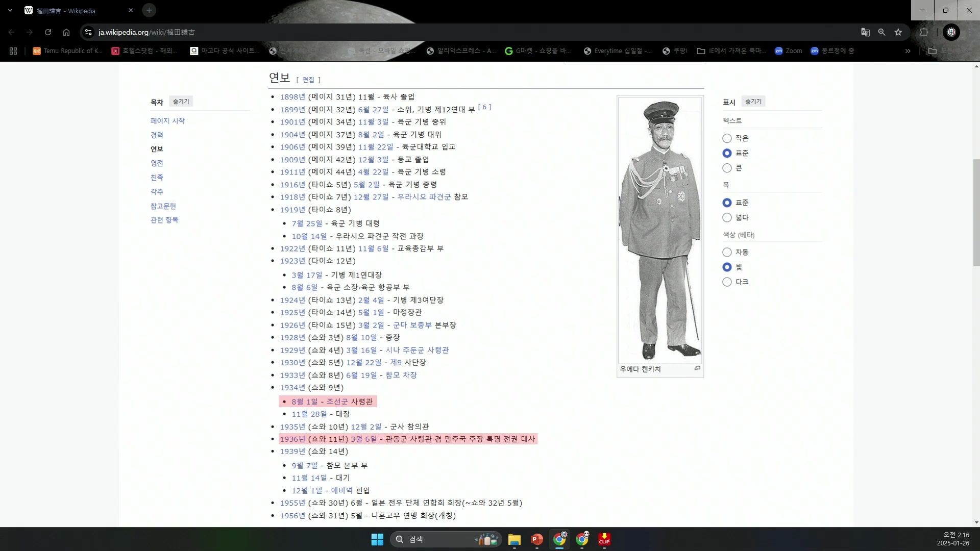Click the translate page icon in address bar
This screenshot has width=980, height=551.
[x=865, y=32]
